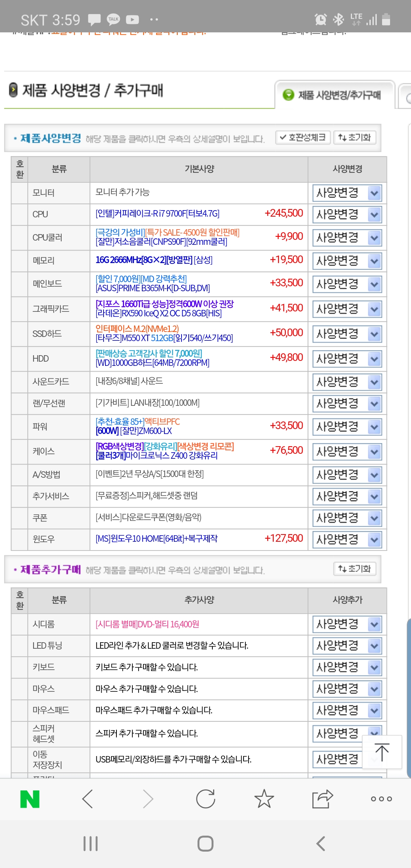Select the WD 1000GB하드 HDD link

(152, 363)
